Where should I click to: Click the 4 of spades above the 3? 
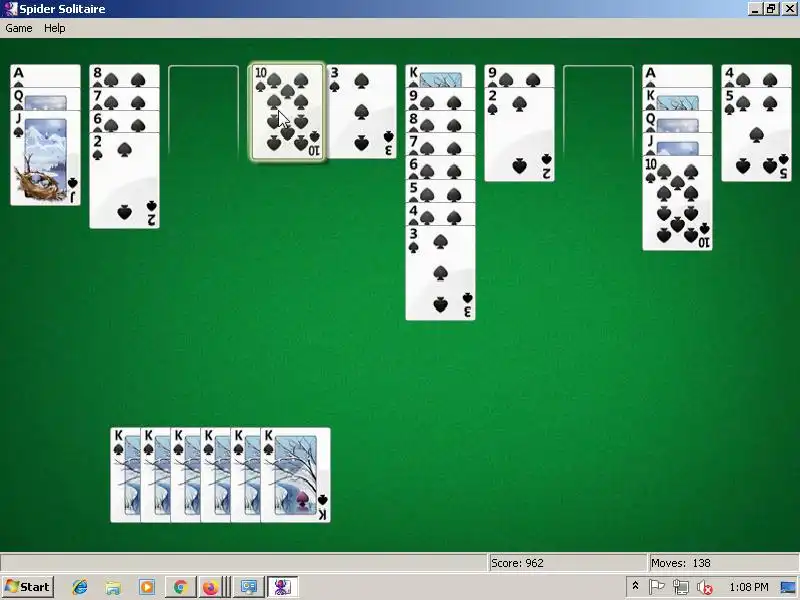[x=440, y=214]
